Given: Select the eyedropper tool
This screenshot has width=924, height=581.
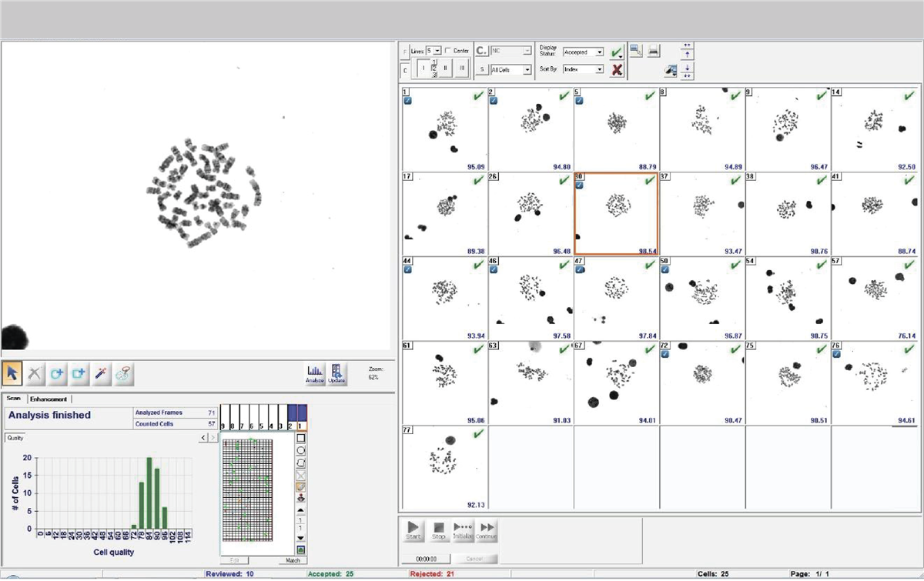Looking at the screenshot, I should tap(101, 373).
